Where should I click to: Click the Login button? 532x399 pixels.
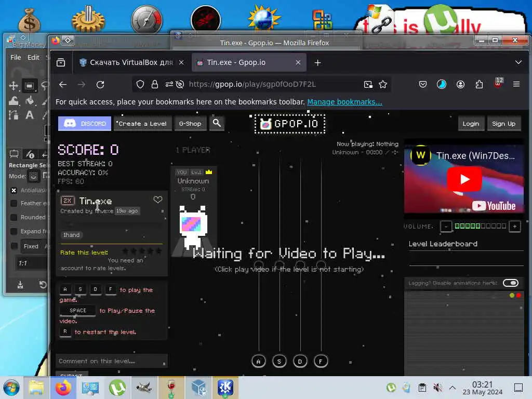(x=471, y=124)
